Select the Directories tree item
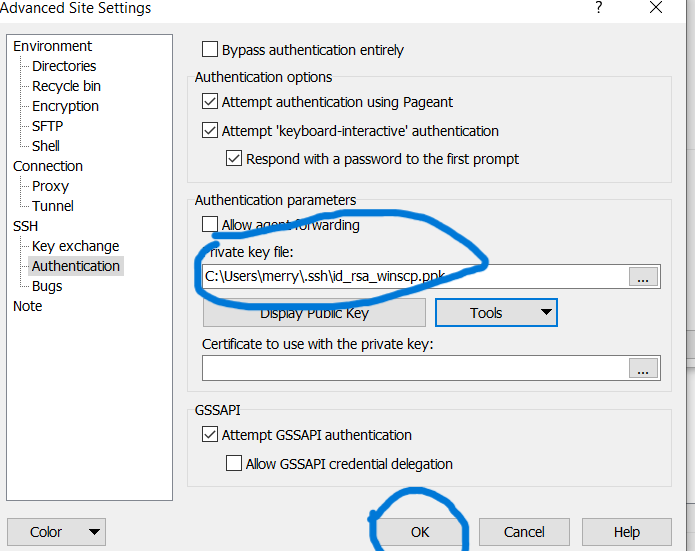Screen dimensions: 695x551 (x=64, y=66)
